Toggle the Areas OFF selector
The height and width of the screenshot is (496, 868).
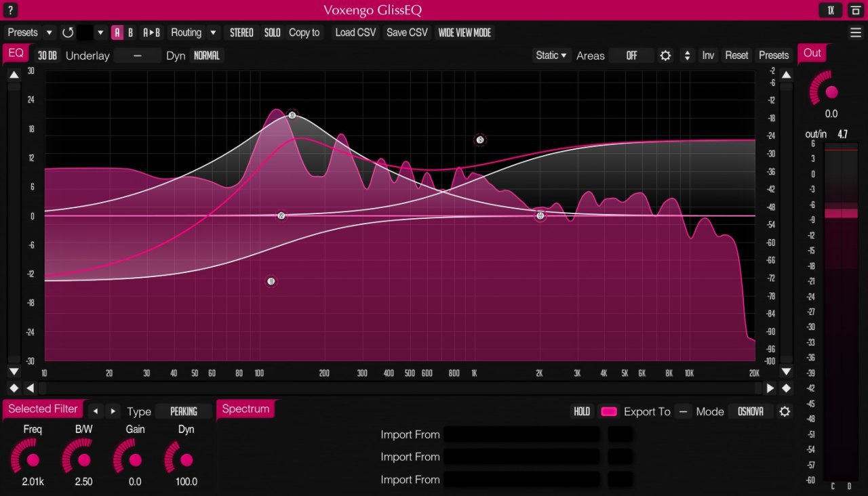click(631, 56)
